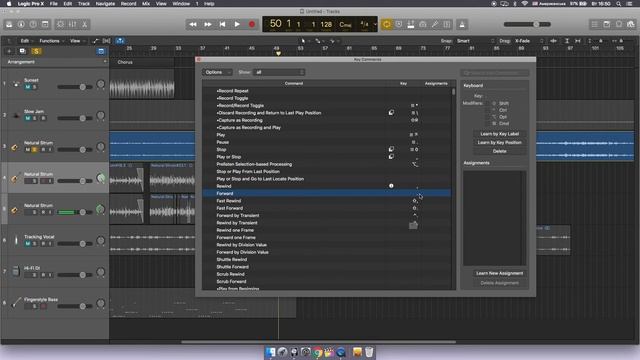
Task: Click Add Track plus button
Action: click(9, 51)
